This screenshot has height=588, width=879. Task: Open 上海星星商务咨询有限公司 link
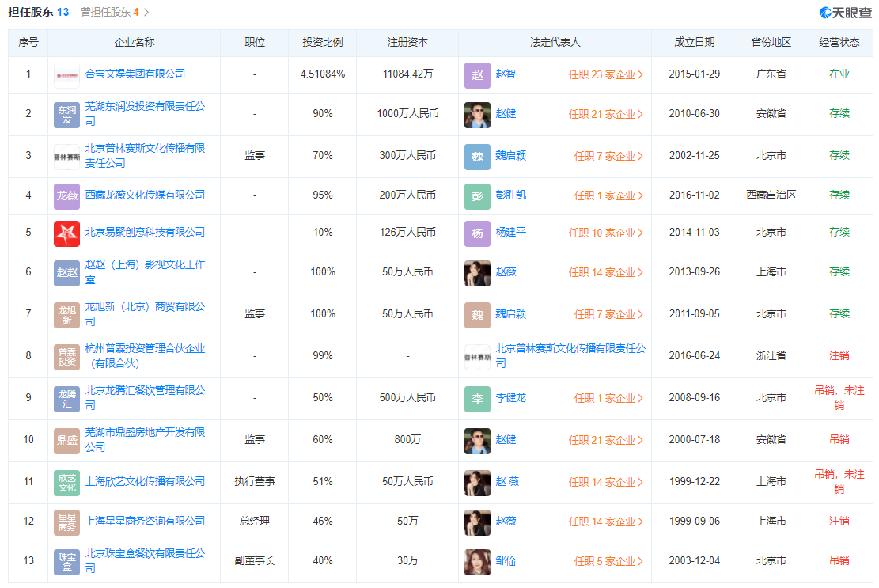[x=145, y=522]
